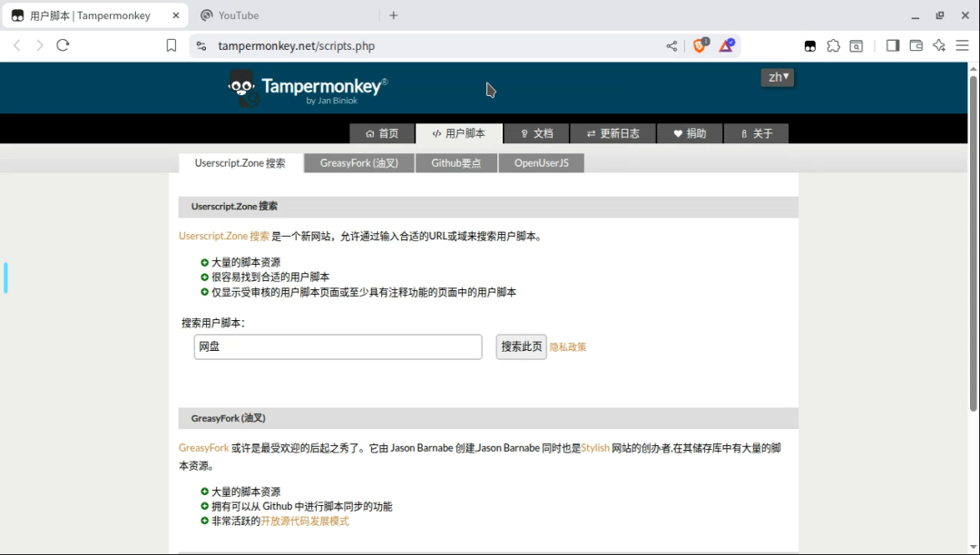This screenshot has height=555, width=980.
Task: Switch to OpenUserJS sub-tab
Action: point(541,163)
